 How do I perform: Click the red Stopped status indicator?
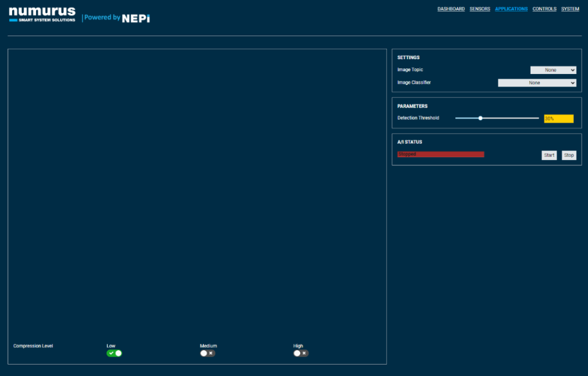(440, 154)
